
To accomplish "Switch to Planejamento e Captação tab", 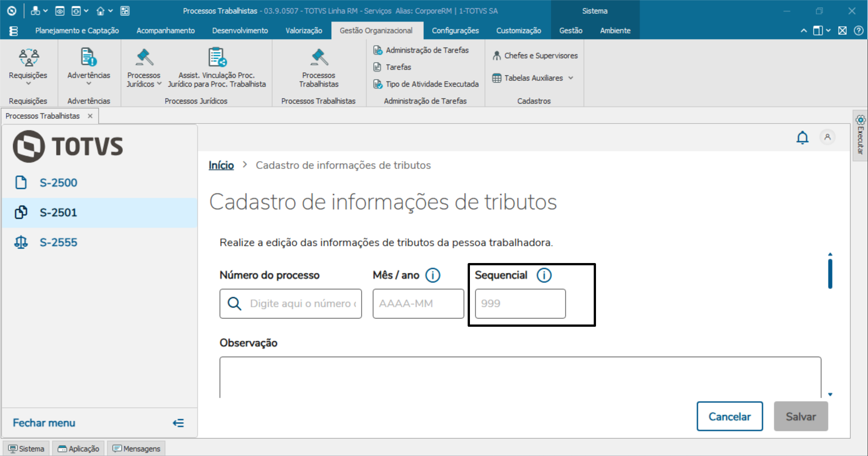I will click(x=77, y=31).
